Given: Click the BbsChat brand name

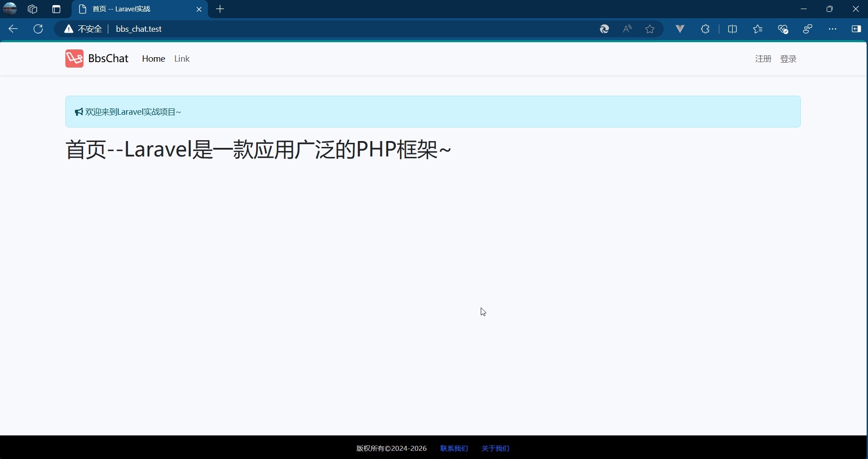Looking at the screenshot, I should click(108, 59).
